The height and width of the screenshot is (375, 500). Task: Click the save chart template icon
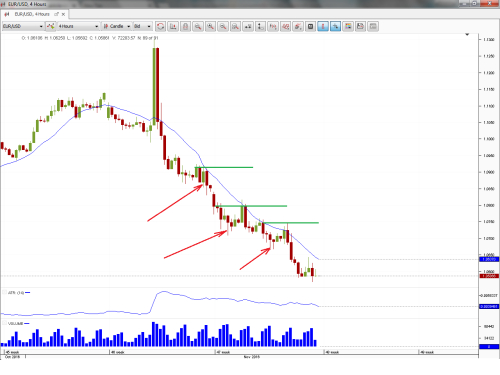pos(360,26)
